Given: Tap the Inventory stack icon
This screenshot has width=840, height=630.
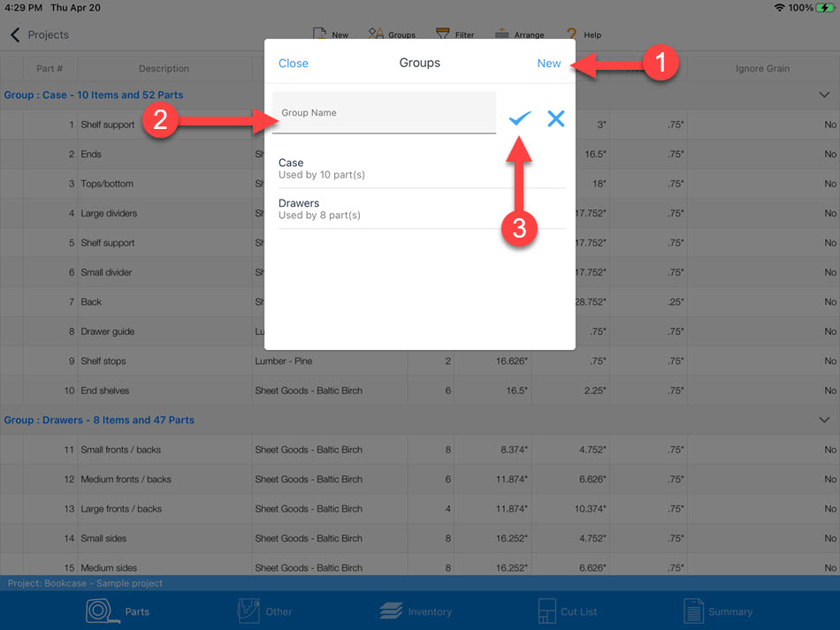Looking at the screenshot, I should 391,611.
